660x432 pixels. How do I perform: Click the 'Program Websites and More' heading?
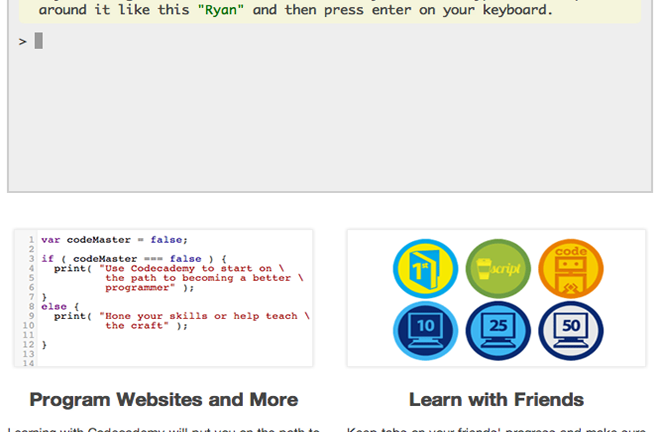(163, 400)
